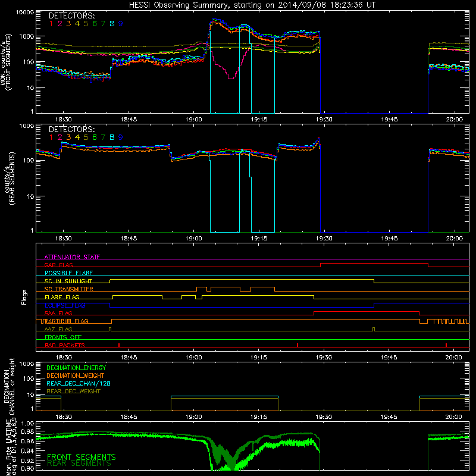Image resolution: width=476 pixels, height=476 pixels.
Task: Click the 19:30 tick under rear segments plot
Action: (324, 239)
